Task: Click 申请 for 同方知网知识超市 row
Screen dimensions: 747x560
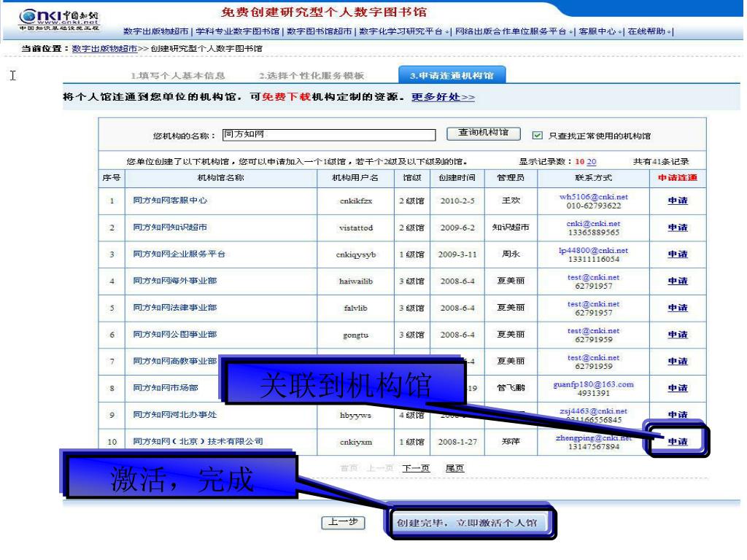Action: click(678, 227)
